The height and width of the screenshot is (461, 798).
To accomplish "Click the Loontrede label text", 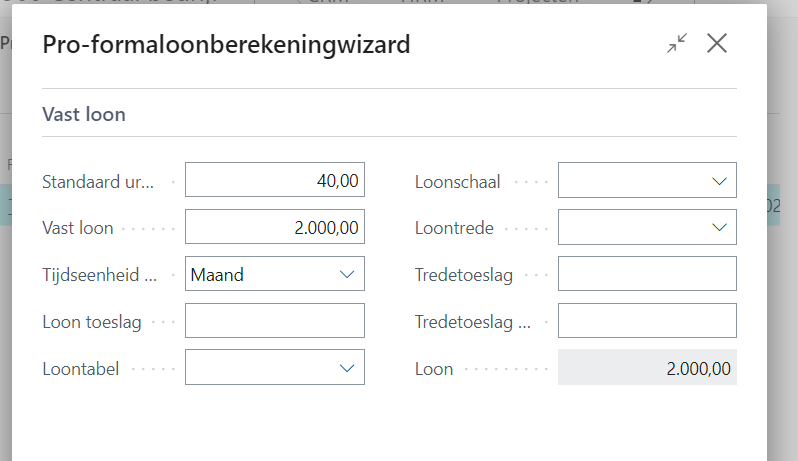I will 454,228.
